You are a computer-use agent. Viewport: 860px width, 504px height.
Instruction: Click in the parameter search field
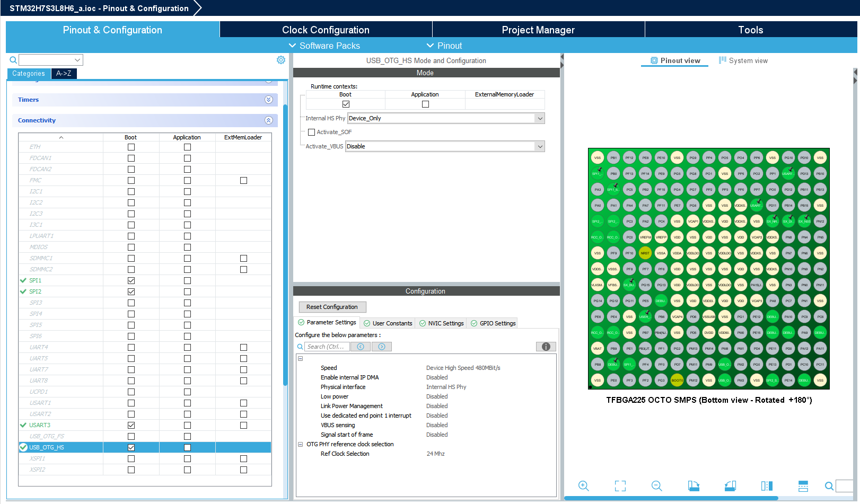point(327,346)
